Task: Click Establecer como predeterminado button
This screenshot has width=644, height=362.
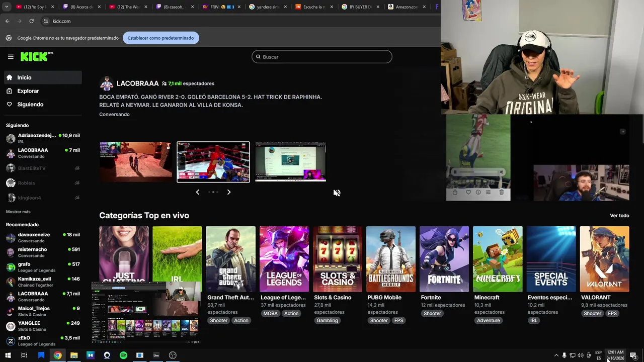Action: coord(160,38)
